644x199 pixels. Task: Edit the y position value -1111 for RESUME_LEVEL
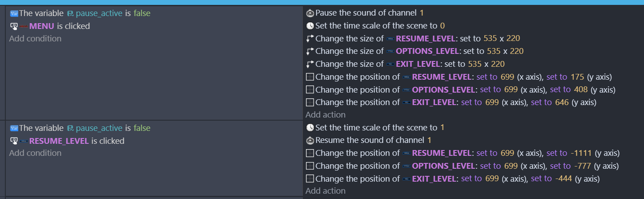click(x=580, y=153)
